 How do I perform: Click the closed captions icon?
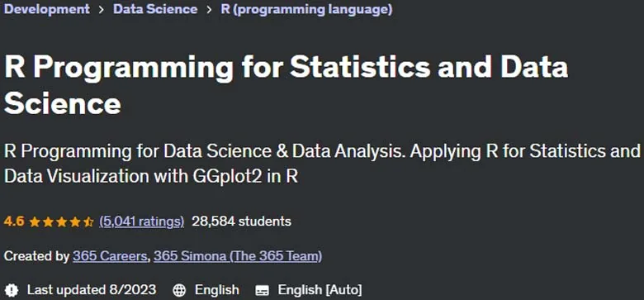pyautogui.click(x=262, y=291)
